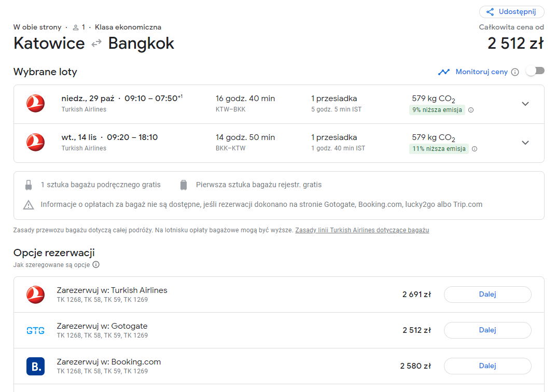
Task: Expand the 14 lis return flight details
Action: [x=525, y=143]
